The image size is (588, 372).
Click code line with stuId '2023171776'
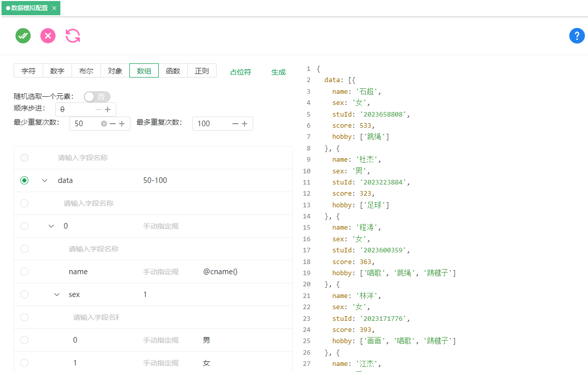371,318
